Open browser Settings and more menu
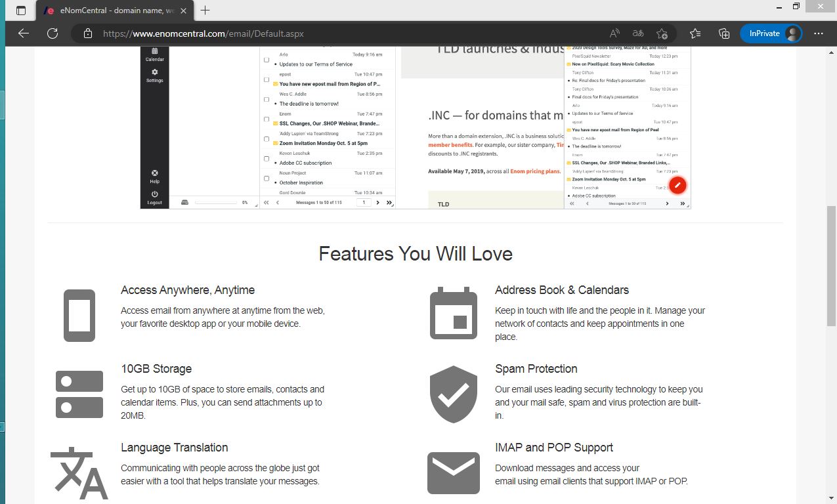The image size is (837, 504). [818, 33]
